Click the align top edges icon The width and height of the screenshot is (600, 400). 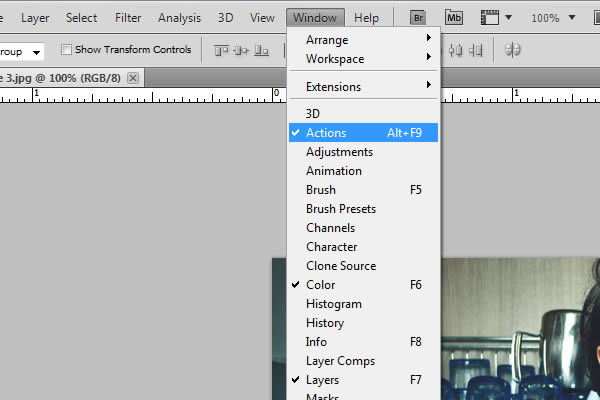point(219,50)
